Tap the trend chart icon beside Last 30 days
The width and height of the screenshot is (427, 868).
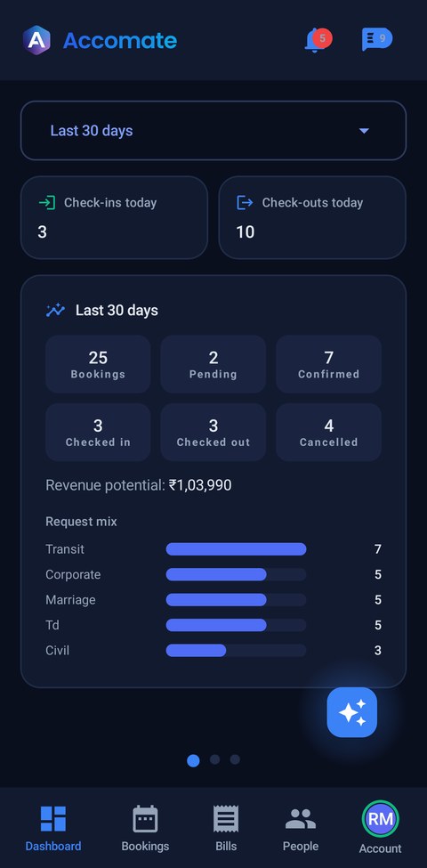pos(55,310)
